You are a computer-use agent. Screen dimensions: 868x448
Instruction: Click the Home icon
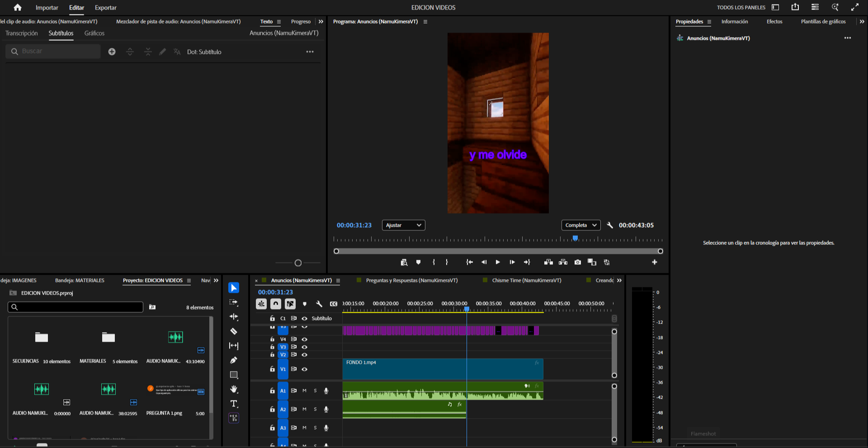18,7
